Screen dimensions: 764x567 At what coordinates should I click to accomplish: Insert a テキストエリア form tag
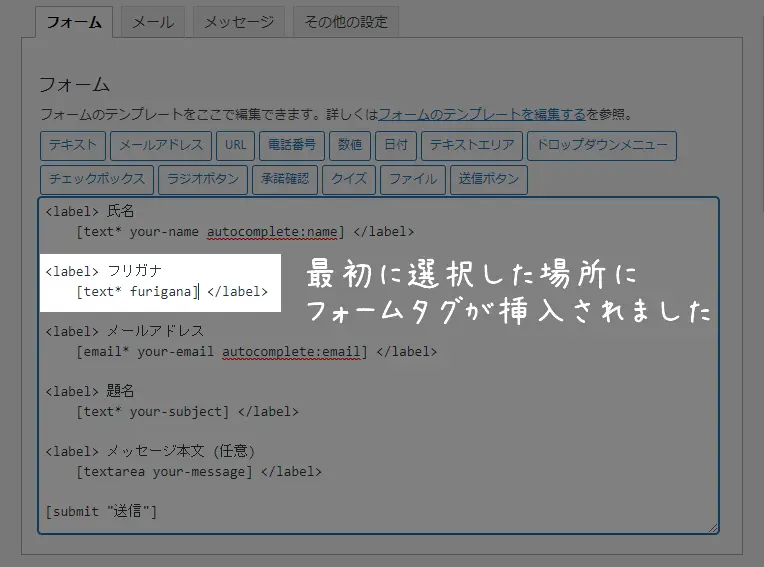pyautogui.click(x=472, y=145)
